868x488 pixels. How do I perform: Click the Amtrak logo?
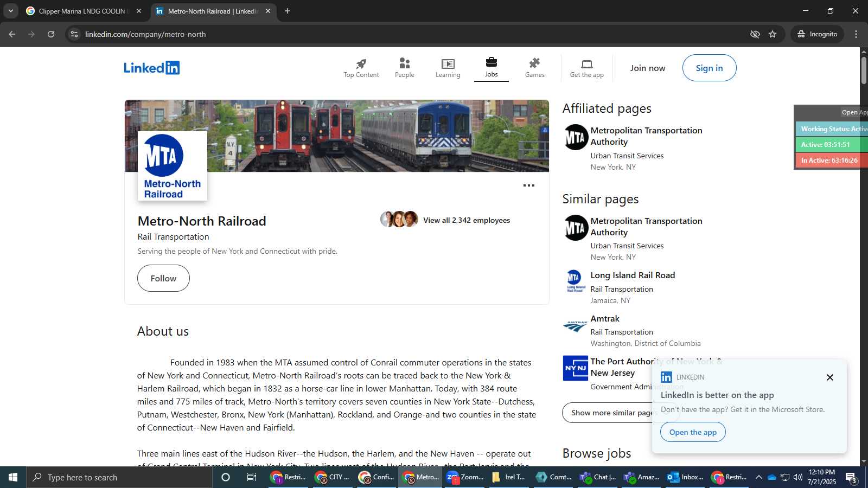coord(576,325)
